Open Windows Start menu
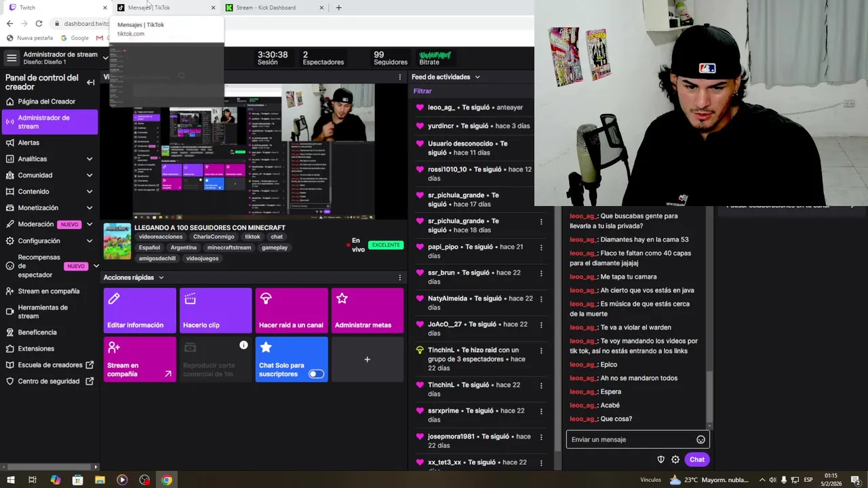868x488 pixels. [10, 480]
